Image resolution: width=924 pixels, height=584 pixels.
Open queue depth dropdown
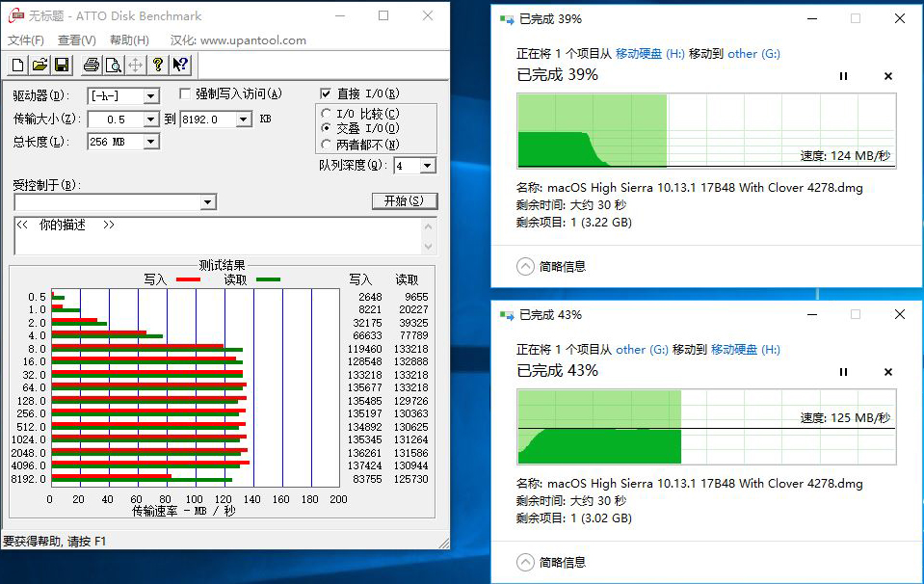pos(429,166)
